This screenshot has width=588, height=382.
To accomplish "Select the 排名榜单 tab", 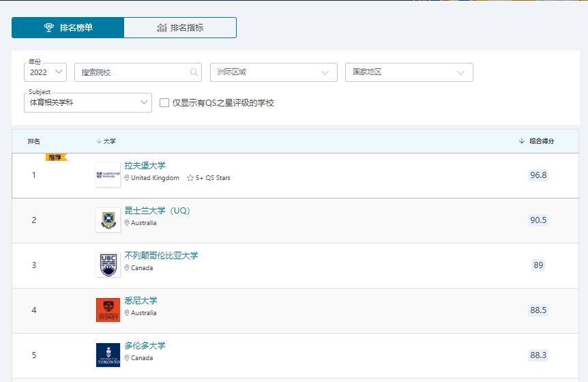I will [x=68, y=28].
